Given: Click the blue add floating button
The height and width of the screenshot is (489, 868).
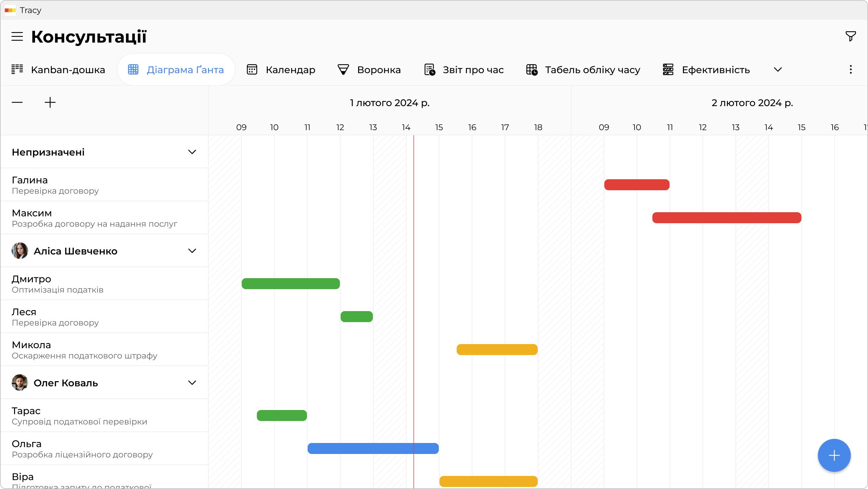Looking at the screenshot, I should [834, 455].
